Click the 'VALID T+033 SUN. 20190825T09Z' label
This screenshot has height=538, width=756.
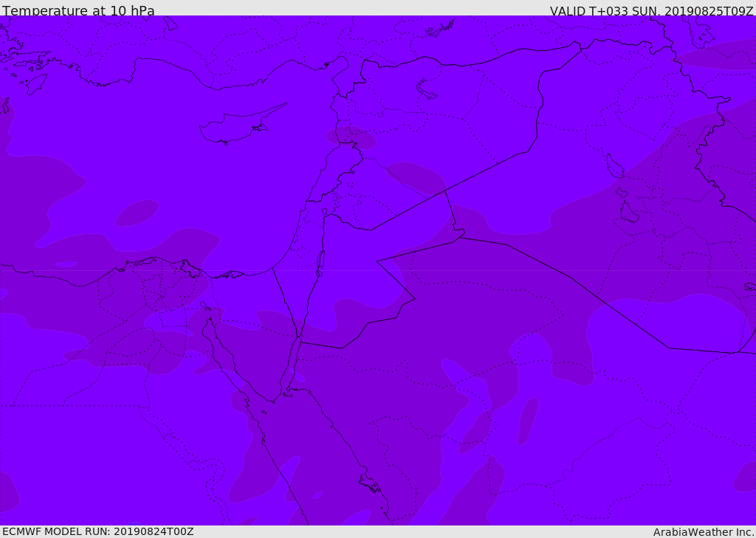[651, 10]
